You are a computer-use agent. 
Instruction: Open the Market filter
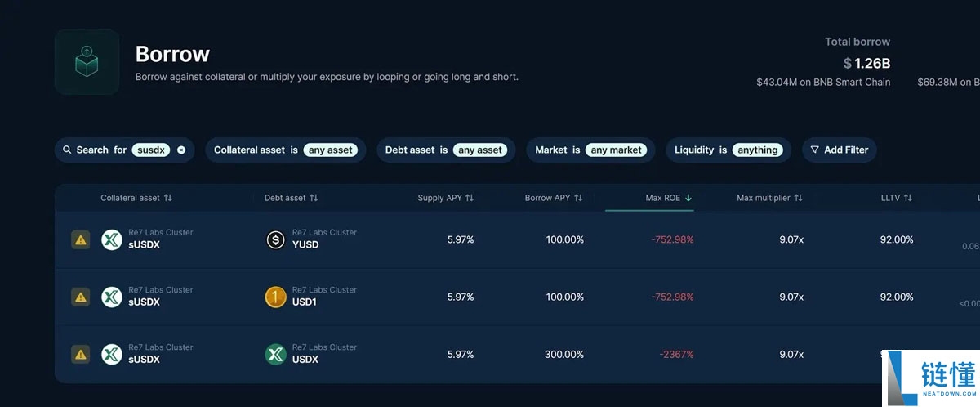(591, 150)
